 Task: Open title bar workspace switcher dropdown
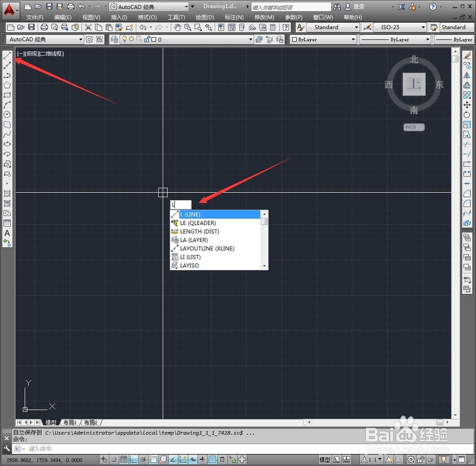(x=149, y=7)
